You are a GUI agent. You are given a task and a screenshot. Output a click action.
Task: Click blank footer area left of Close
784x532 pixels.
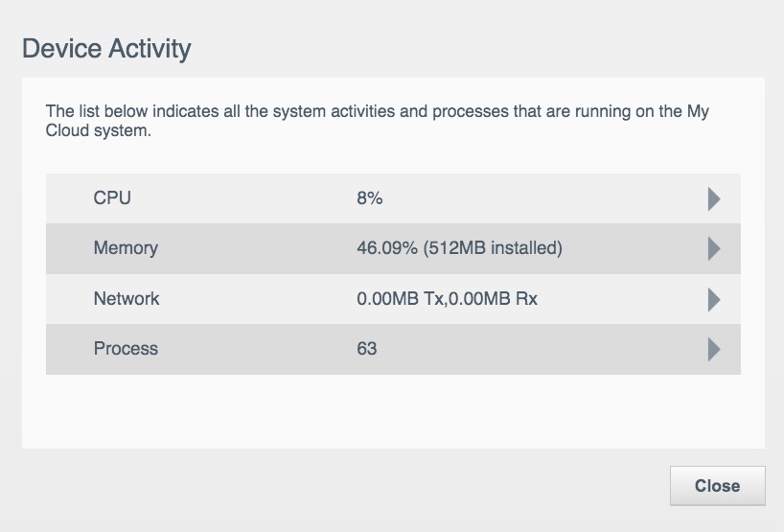[x=335, y=486]
